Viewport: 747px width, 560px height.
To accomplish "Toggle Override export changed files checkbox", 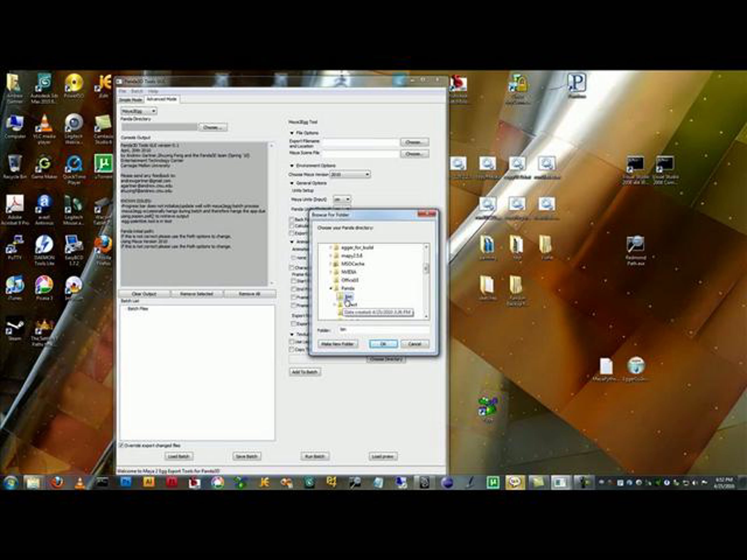I will 121,445.
